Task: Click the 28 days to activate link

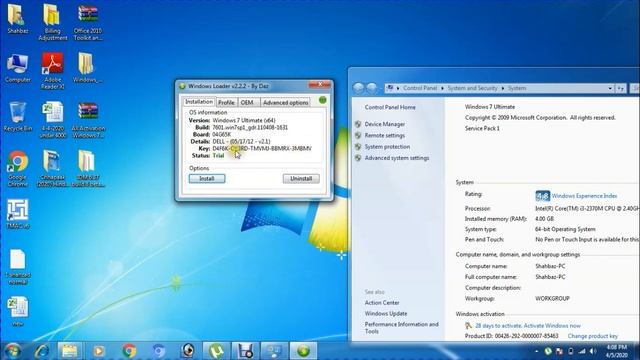Action: pyautogui.click(x=528, y=326)
